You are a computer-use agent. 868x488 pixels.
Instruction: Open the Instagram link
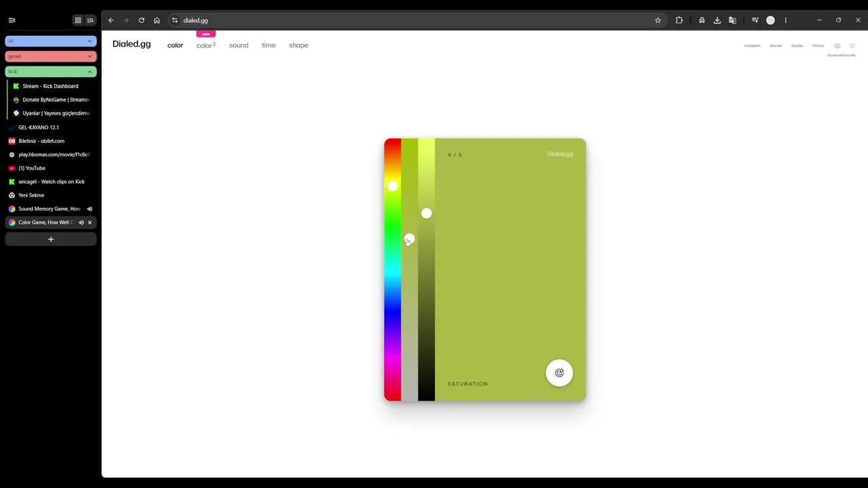pyautogui.click(x=752, y=46)
